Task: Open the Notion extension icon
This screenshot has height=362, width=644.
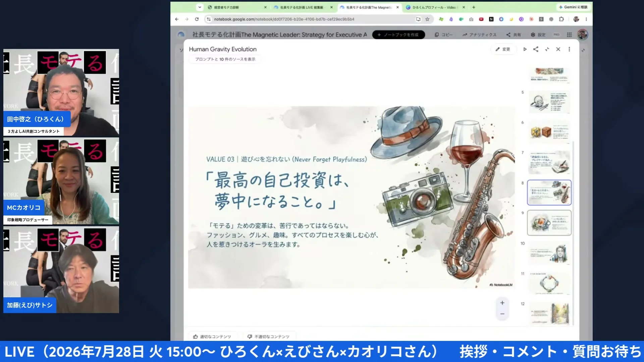Action: pos(491,19)
